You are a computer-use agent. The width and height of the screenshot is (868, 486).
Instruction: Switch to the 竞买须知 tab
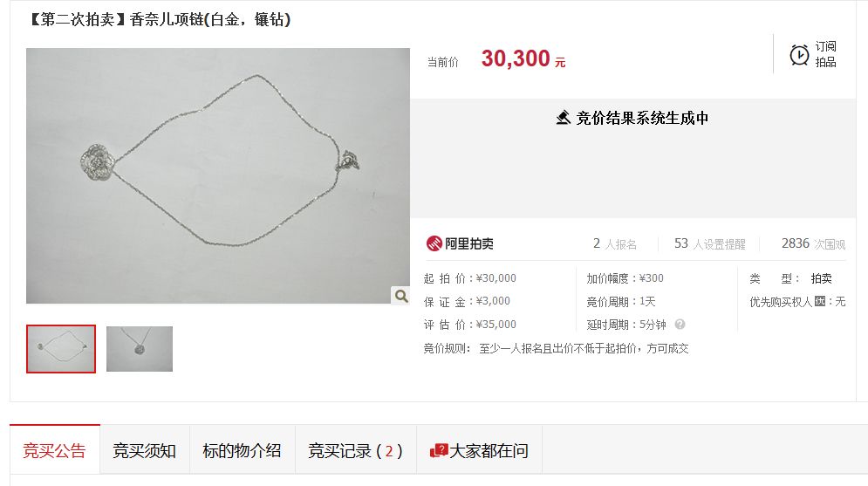click(145, 450)
